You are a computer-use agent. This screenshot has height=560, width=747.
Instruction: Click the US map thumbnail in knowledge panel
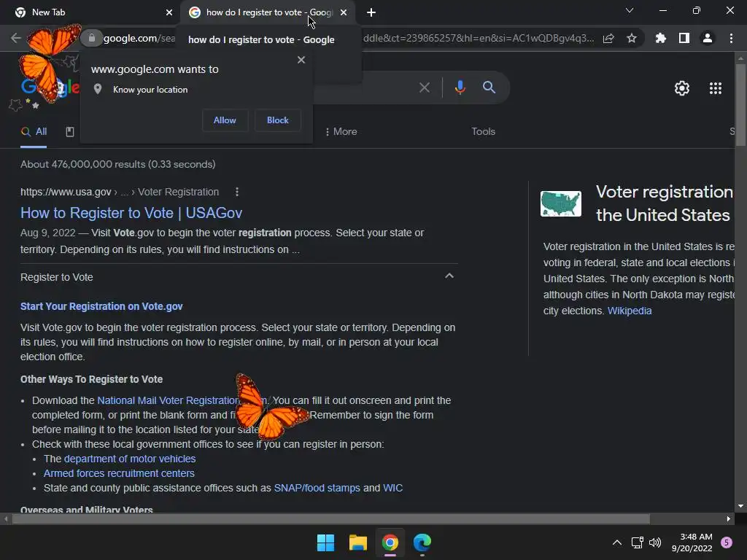[x=561, y=204]
